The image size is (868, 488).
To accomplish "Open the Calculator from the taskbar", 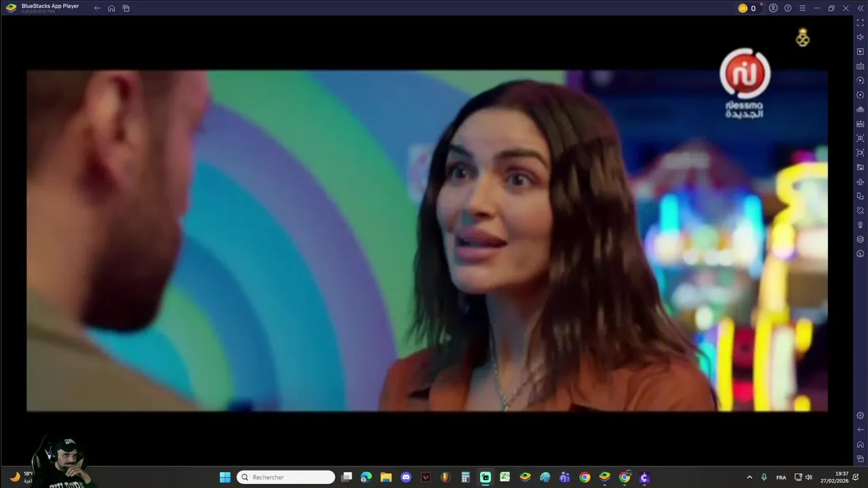I will tap(465, 477).
